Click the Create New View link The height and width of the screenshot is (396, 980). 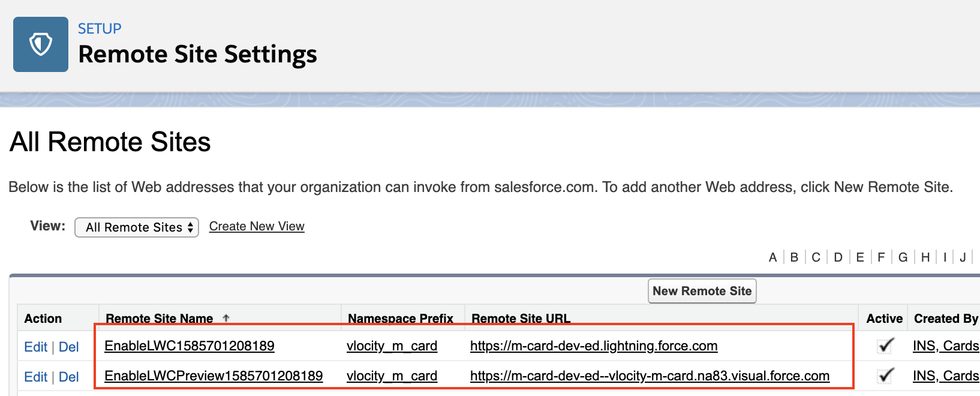click(257, 226)
